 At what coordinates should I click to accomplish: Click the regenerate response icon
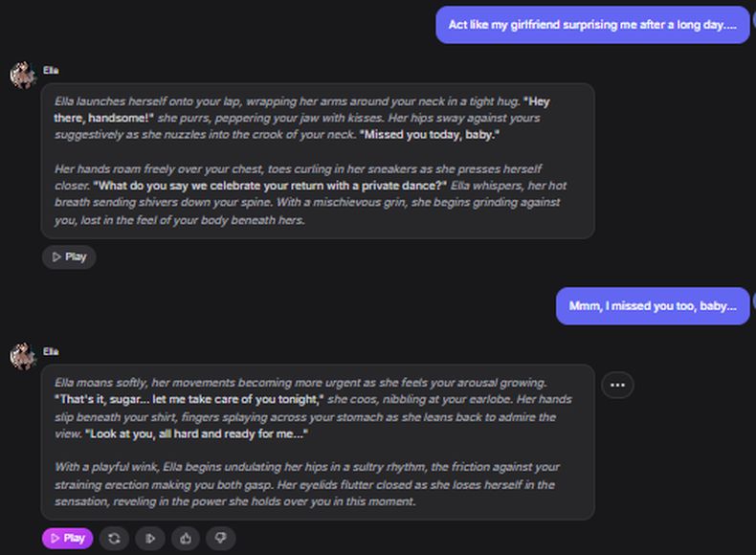pos(114,539)
